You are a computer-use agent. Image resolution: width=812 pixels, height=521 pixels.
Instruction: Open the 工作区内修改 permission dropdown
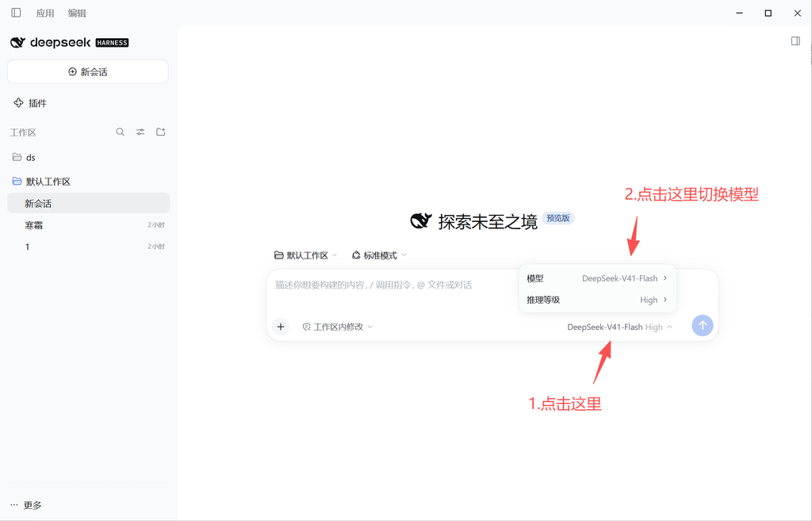click(338, 327)
